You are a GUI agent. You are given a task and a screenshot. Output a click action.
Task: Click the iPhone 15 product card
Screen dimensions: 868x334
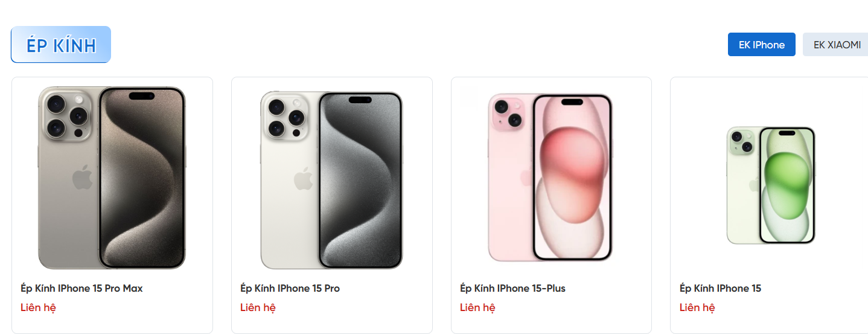pyautogui.click(x=769, y=205)
